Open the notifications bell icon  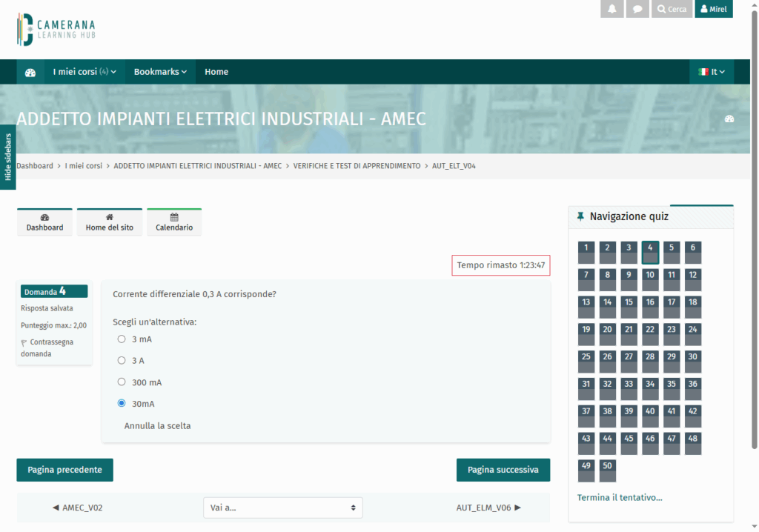[611, 9]
